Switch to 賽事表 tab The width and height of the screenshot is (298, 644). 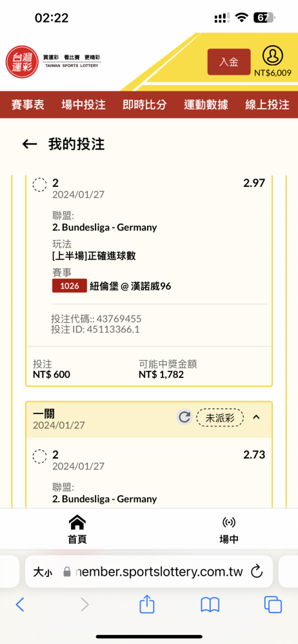28,105
